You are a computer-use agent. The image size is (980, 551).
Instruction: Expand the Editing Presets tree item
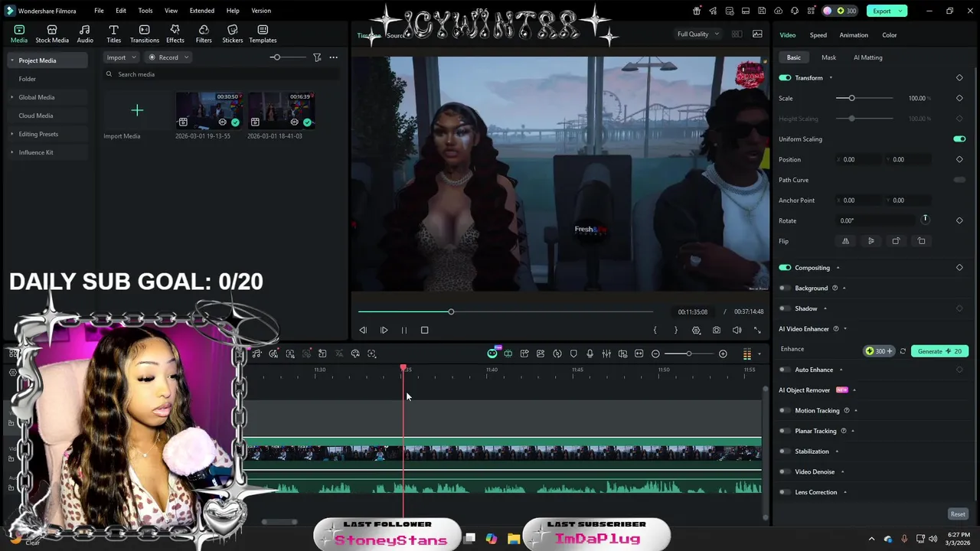click(11, 134)
